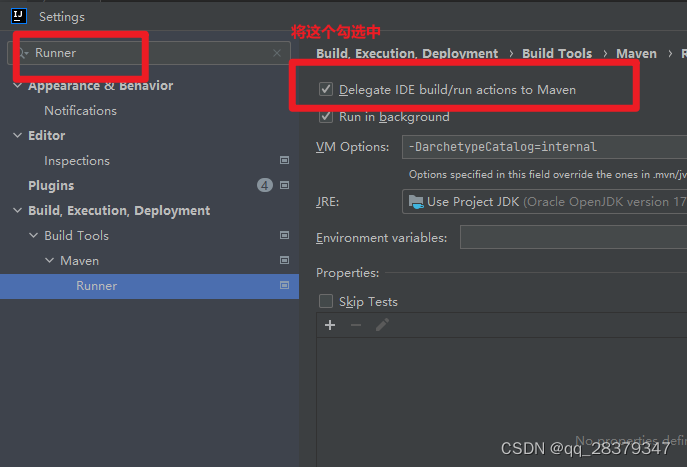This screenshot has width=687, height=467.
Task: Click the IntelliJ IDEA logo icon
Action: coord(18,16)
